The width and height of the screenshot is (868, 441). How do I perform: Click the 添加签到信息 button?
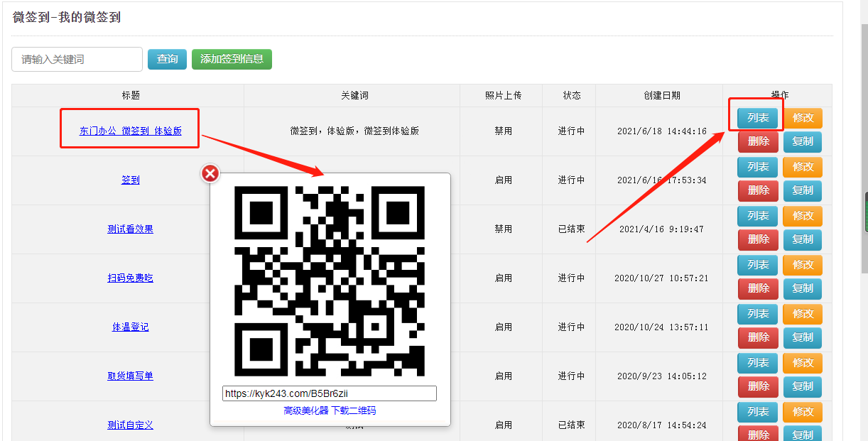point(232,59)
